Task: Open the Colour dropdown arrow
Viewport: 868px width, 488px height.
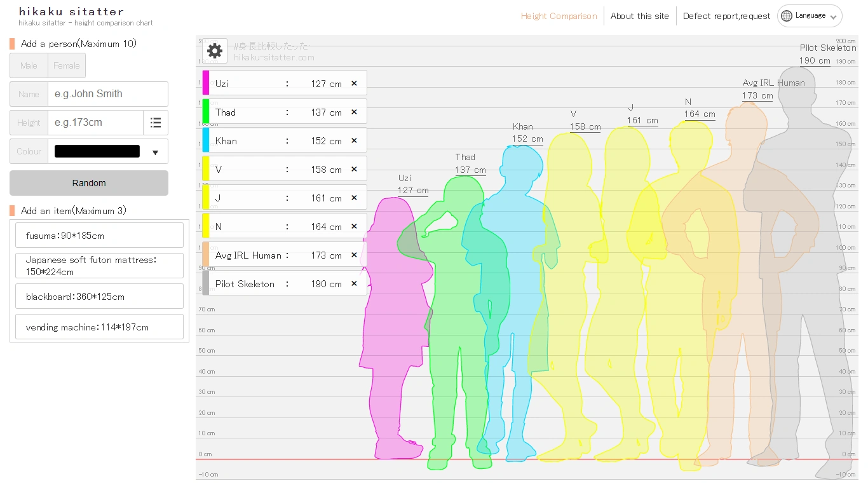Action: click(155, 151)
